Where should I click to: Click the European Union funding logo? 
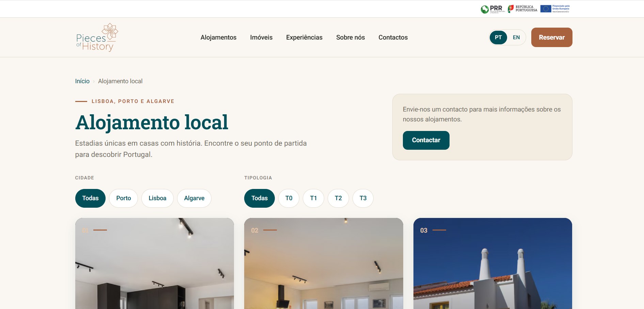pos(555,9)
